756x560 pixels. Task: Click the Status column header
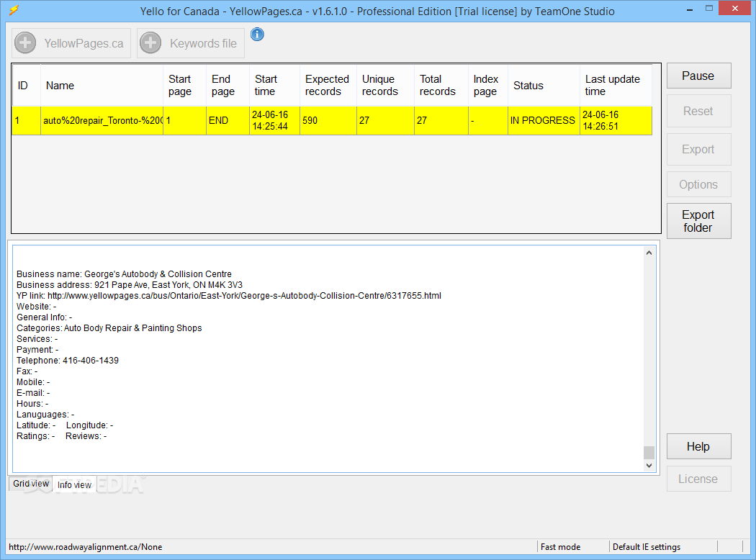point(544,86)
